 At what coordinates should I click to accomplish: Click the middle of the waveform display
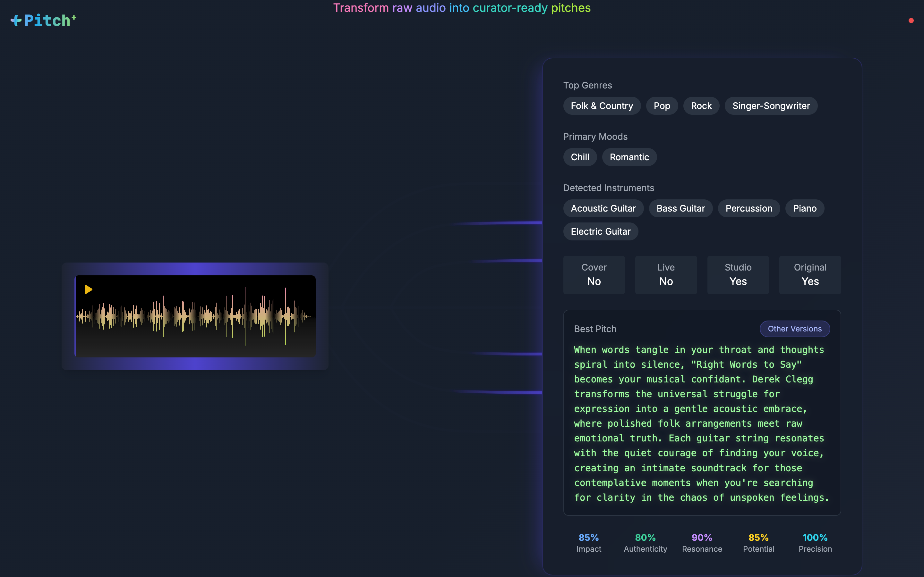195,316
